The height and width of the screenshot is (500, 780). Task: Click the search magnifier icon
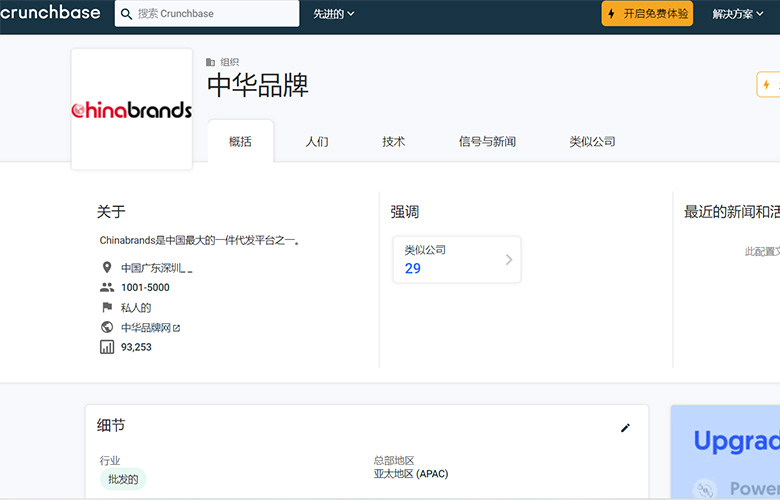126,14
